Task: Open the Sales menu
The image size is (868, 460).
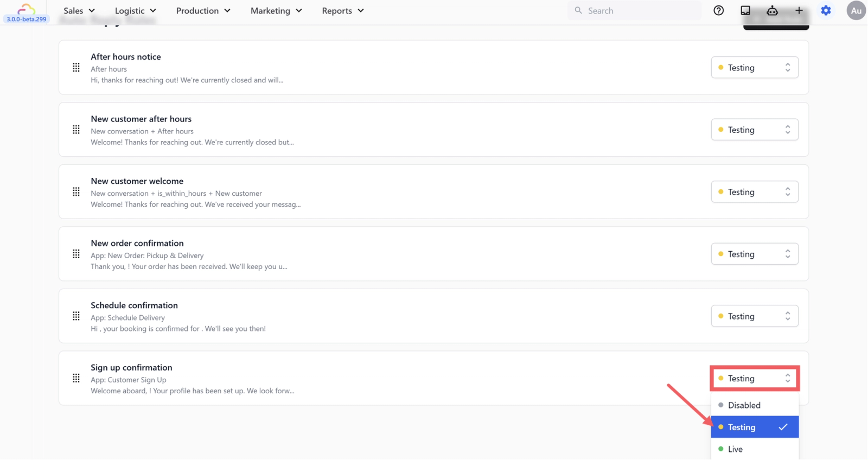Action: click(79, 10)
